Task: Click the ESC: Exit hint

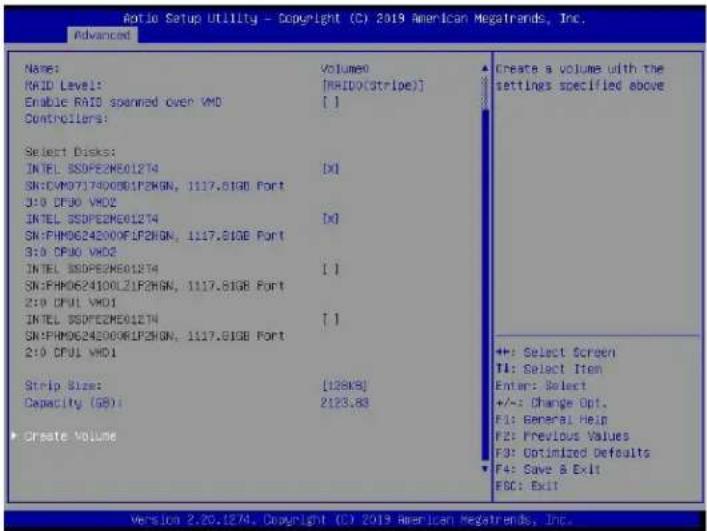Action: [527, 486]
